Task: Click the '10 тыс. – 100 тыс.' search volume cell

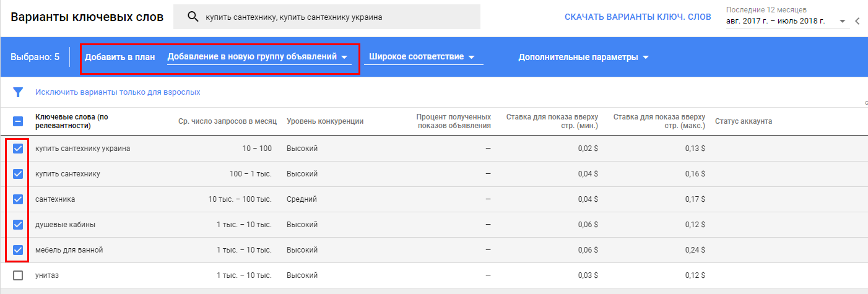Action: pos(240,199)
